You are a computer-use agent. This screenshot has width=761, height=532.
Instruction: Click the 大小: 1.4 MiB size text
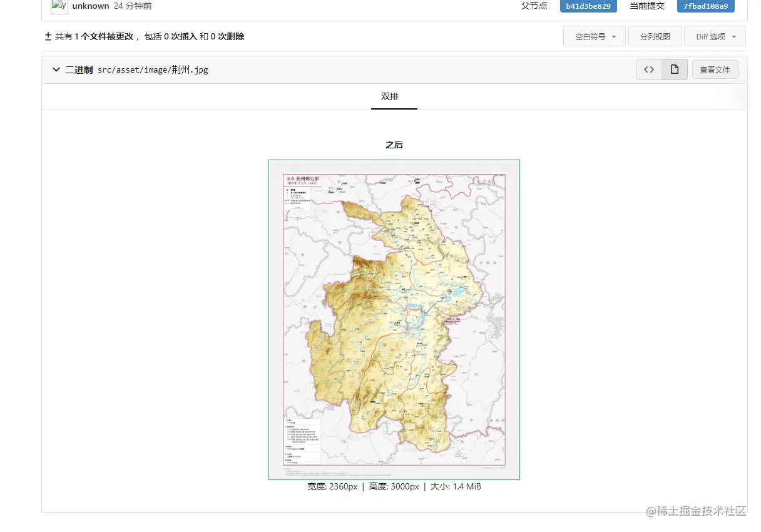tap(456, 486)
